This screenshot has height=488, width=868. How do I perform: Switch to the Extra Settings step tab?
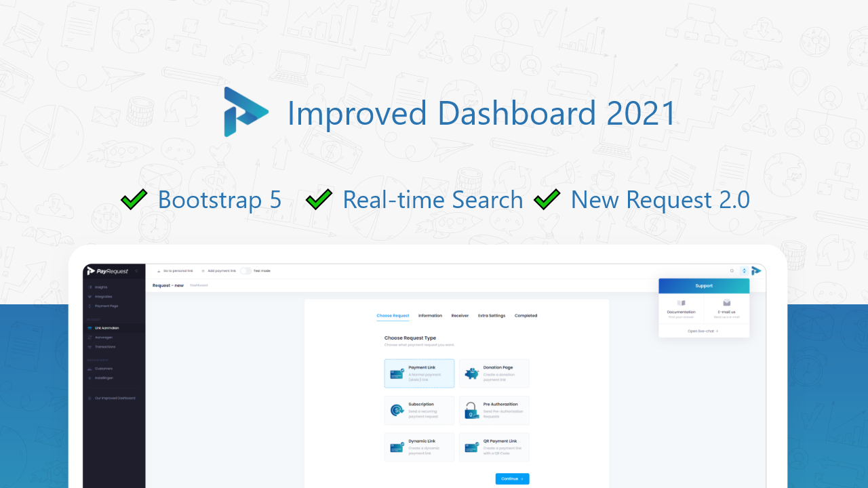(492, 316)
